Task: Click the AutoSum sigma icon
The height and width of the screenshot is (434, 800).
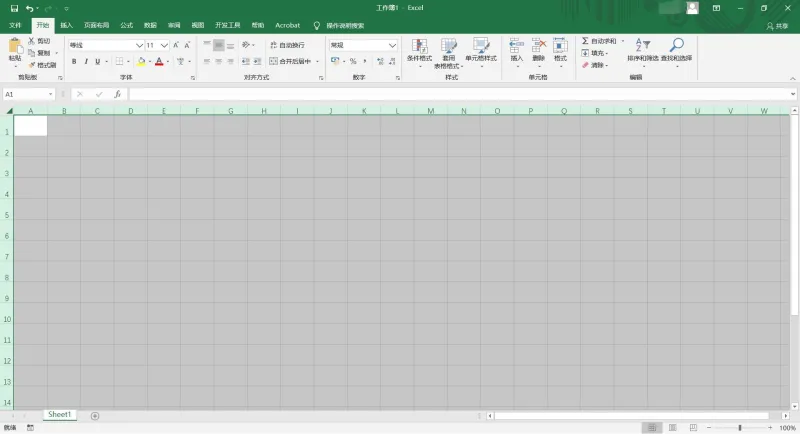Action: click(x=585, y=41)
